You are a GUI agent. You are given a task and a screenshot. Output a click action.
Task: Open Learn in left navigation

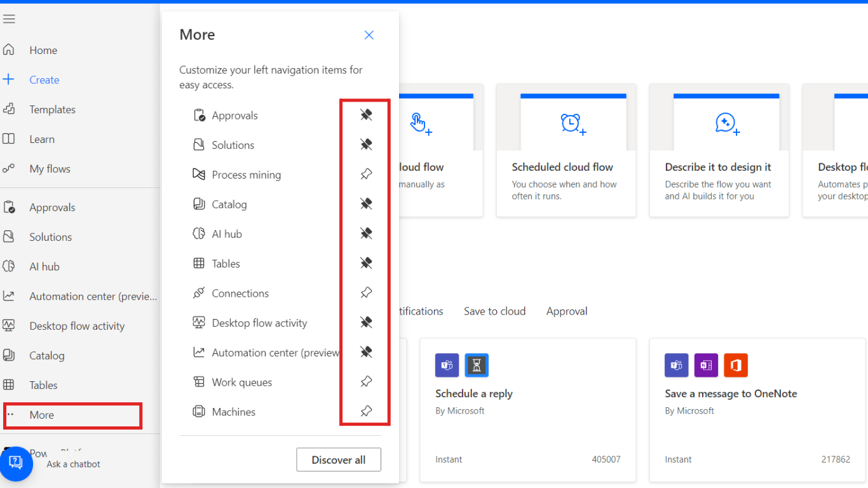(42, 139)
